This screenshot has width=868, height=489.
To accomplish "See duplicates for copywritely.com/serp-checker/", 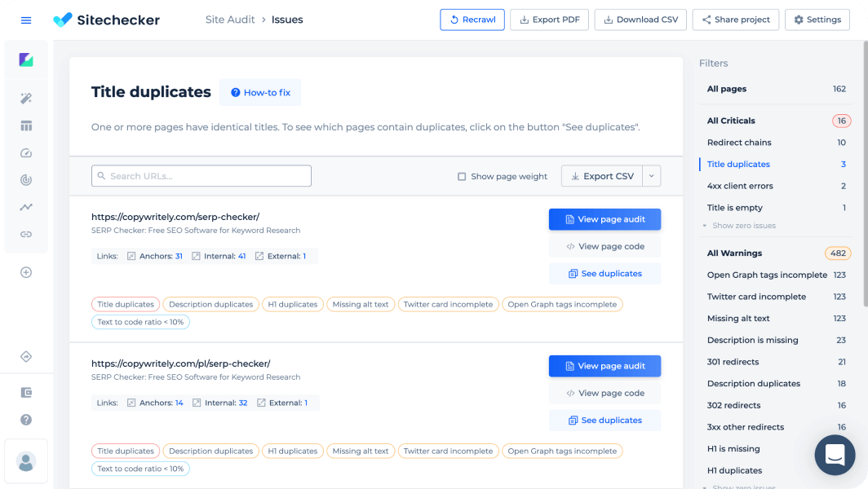I will (605, 273).
